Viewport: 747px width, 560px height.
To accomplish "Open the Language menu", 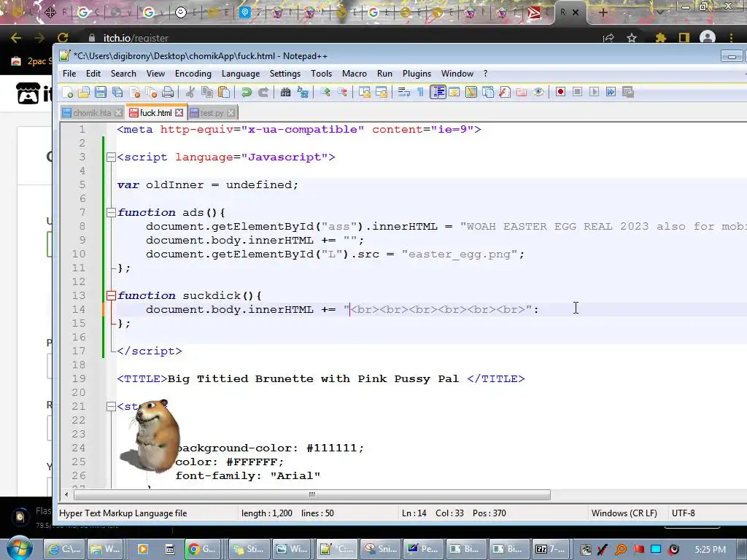I will pos(241,74).
